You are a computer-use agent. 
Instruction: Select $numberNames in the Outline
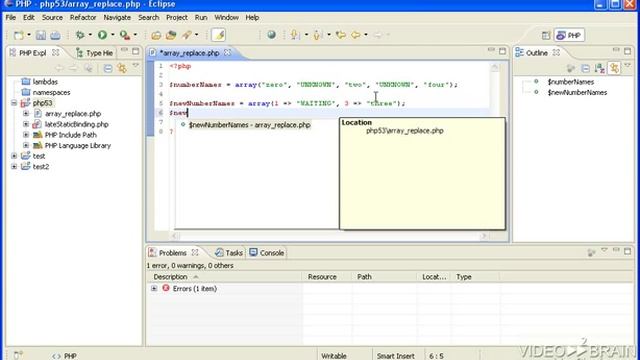click(571, 82)
